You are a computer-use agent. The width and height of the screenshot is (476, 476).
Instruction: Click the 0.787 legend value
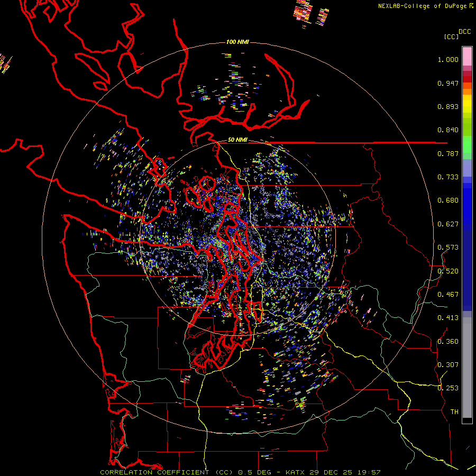448,153
